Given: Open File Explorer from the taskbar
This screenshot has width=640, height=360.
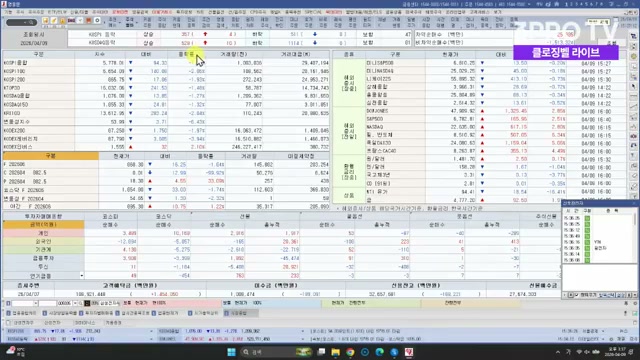Looking at the screenshot, I should click(336, 352).
